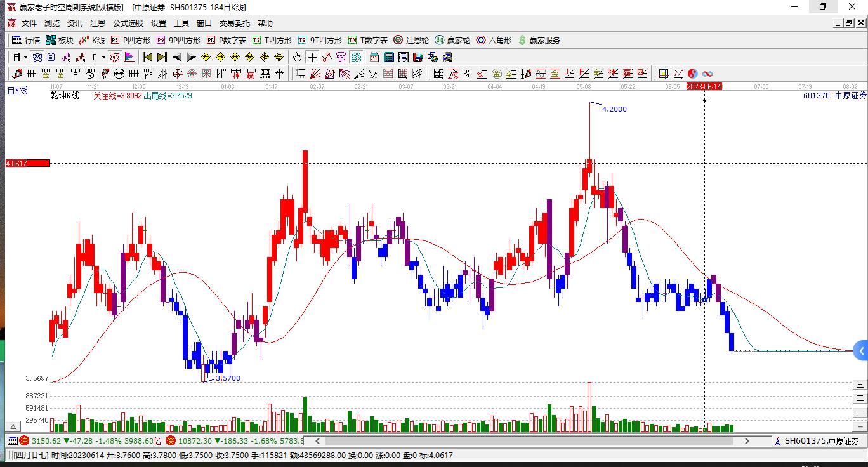Jump to last bar with skip-to-end icon
Viewport: 868px width, 467px height.
pos(162,57)
